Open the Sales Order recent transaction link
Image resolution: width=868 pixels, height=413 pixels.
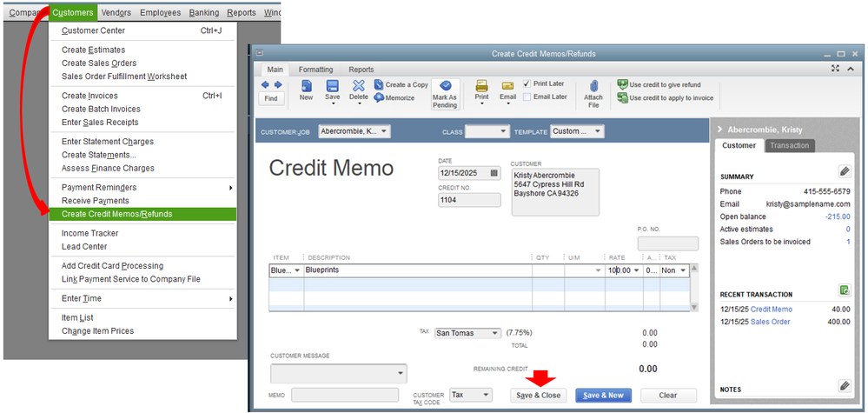(x=770, y=322)
